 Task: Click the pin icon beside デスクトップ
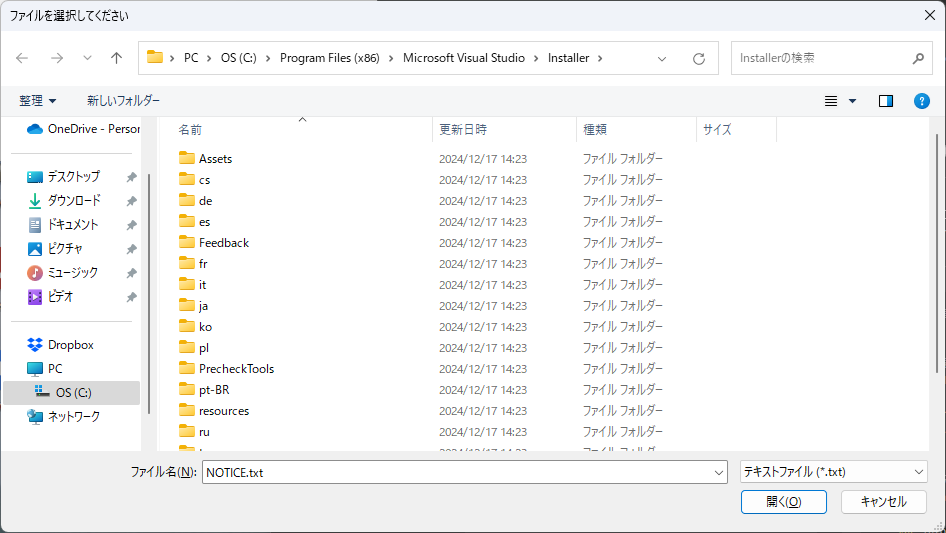(x=131, y=177)
